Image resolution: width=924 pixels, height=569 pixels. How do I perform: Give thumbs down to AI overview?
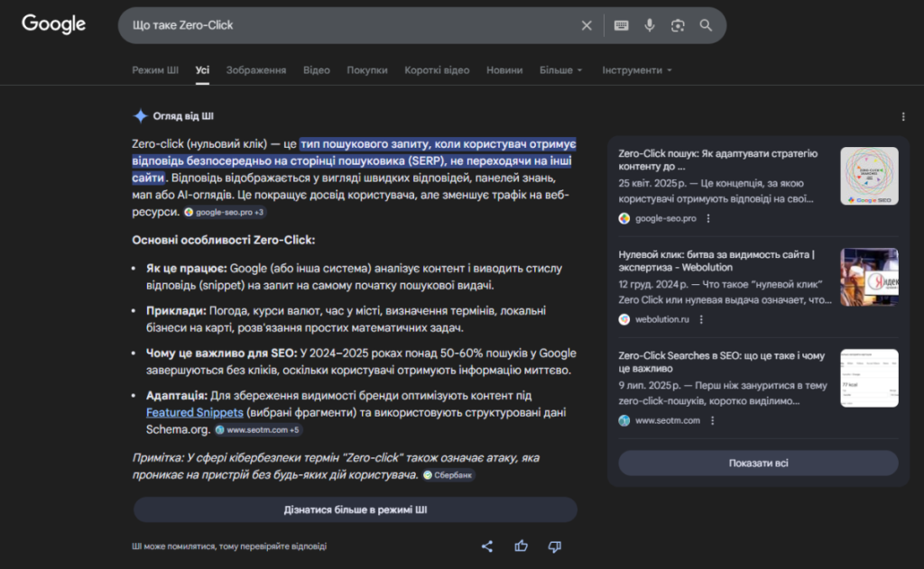555,546
